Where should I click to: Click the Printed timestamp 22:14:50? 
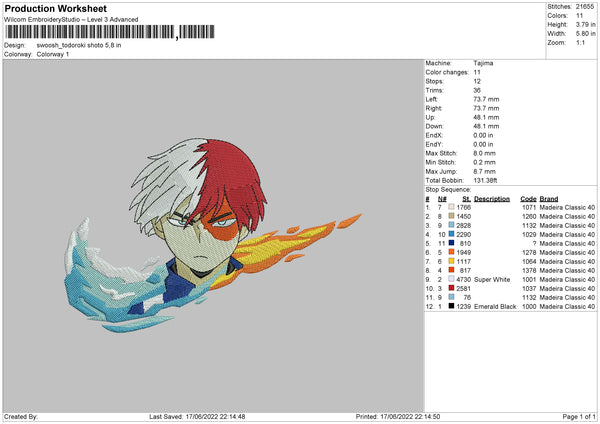click(x=410, y=417)
